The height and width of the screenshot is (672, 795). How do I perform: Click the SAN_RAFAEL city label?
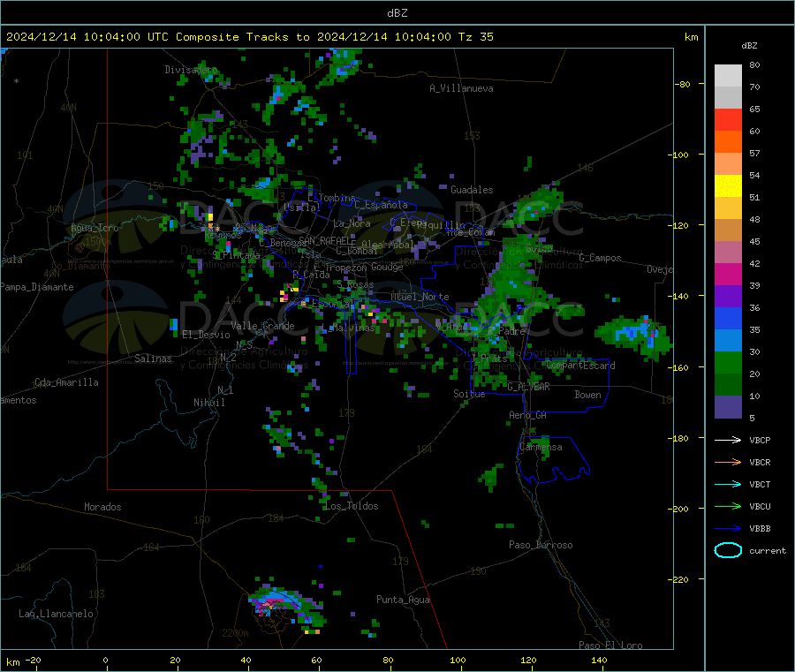coord(324,240)
